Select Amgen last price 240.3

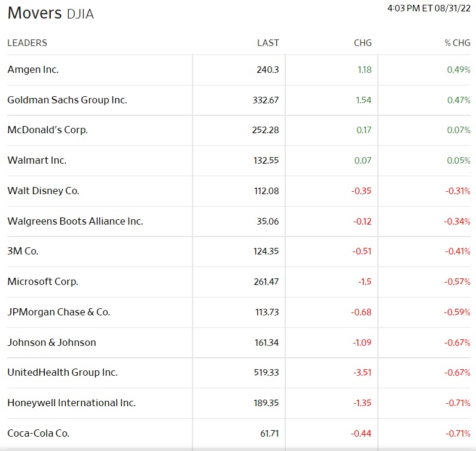click(x=268, y=69)
